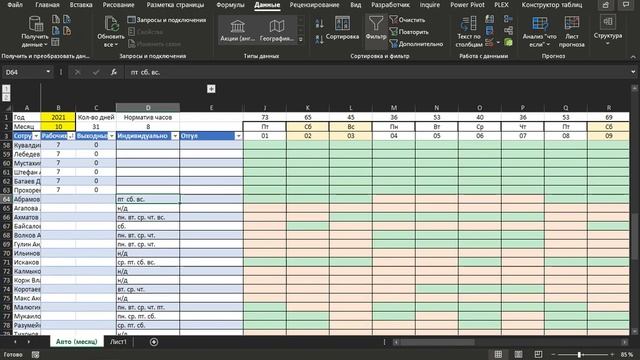Switch to the Рецензирование tab
Image resolution: width=640 pixels, height=360 pixels.
pyautogui.click(x=314, y=5)
